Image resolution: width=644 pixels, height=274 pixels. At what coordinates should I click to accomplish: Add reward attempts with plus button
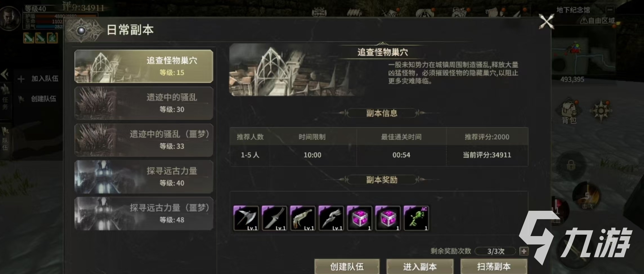[524, 251]
